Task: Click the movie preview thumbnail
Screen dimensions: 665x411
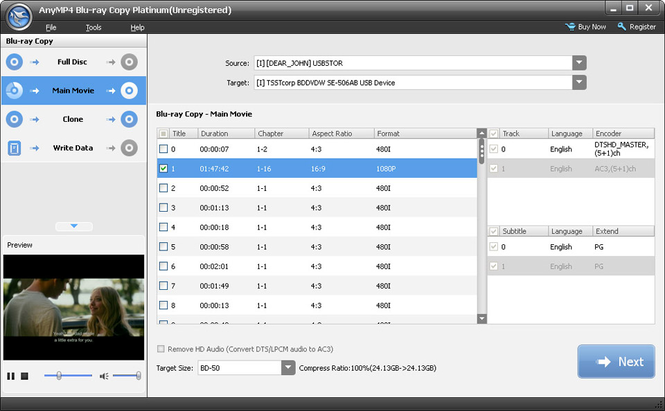Action: 74,307
